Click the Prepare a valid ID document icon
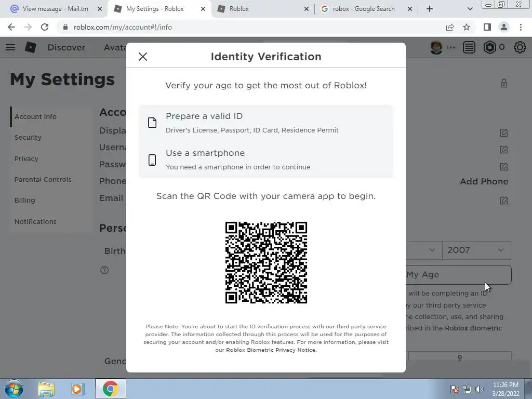Image resolution: width=532 pixels, height=399 pixels. pos(152,123)
